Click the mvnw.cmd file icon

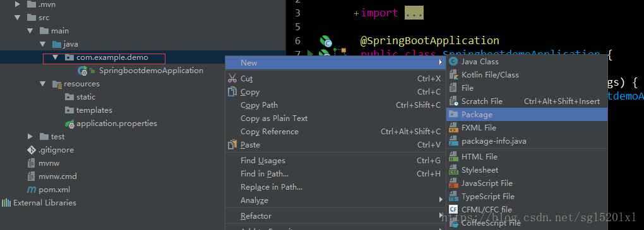31,176
